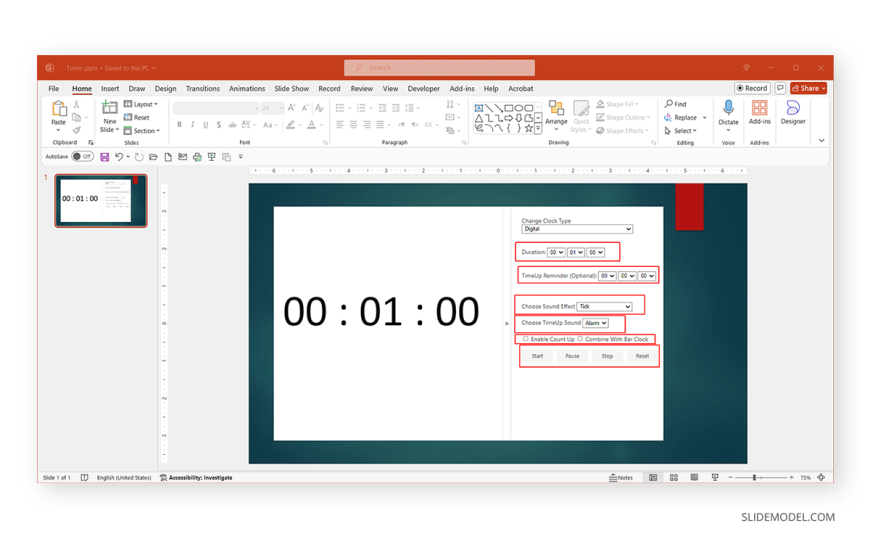Click the Pause timer button
The width and height of the screenshot is (870, 539).
point(572,356)
